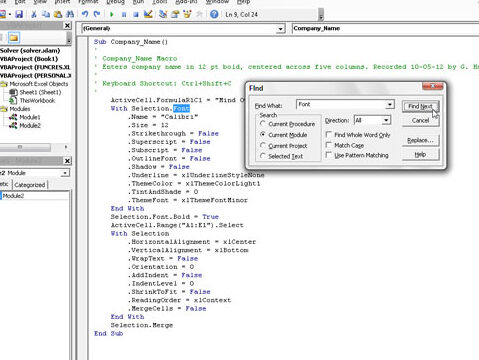Viewport: 479px width, 360px height.
Task: Open the Company_Name procedure dropdown
Action: pyautogui.click(x=385, y=28)
